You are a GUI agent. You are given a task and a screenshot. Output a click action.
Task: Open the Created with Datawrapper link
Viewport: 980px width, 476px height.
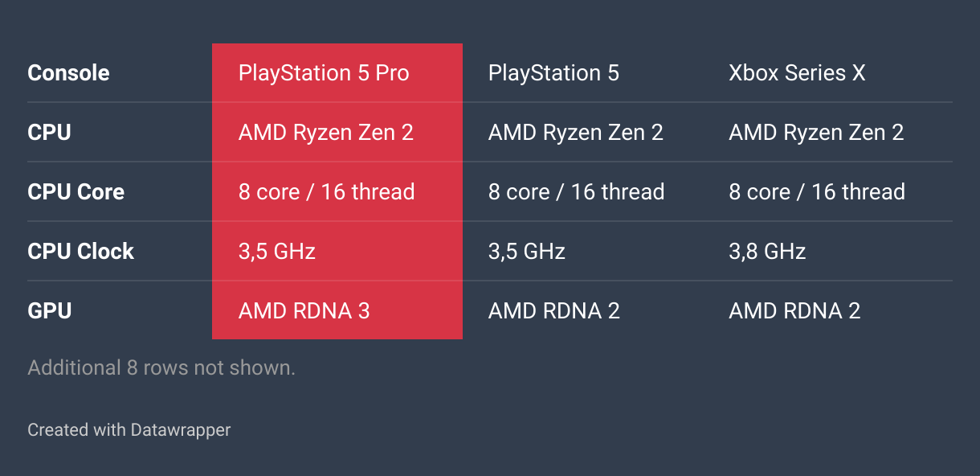tap(129, 430)
